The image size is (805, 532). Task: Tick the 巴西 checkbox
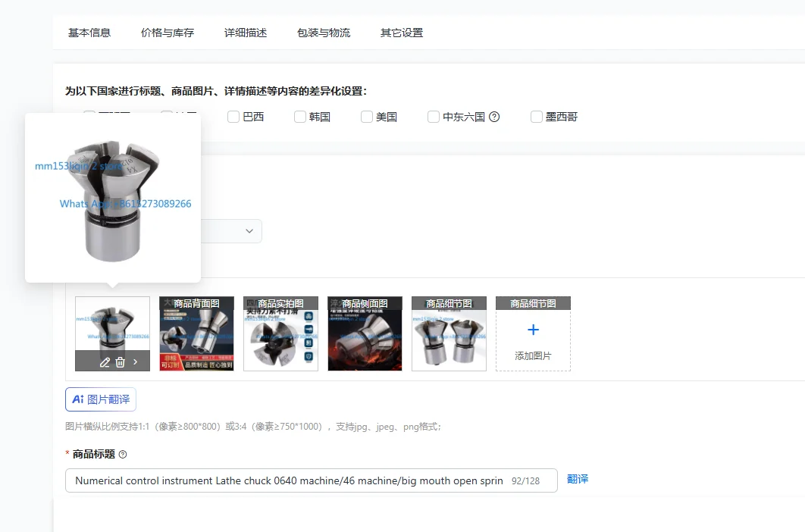pos(233,117)
